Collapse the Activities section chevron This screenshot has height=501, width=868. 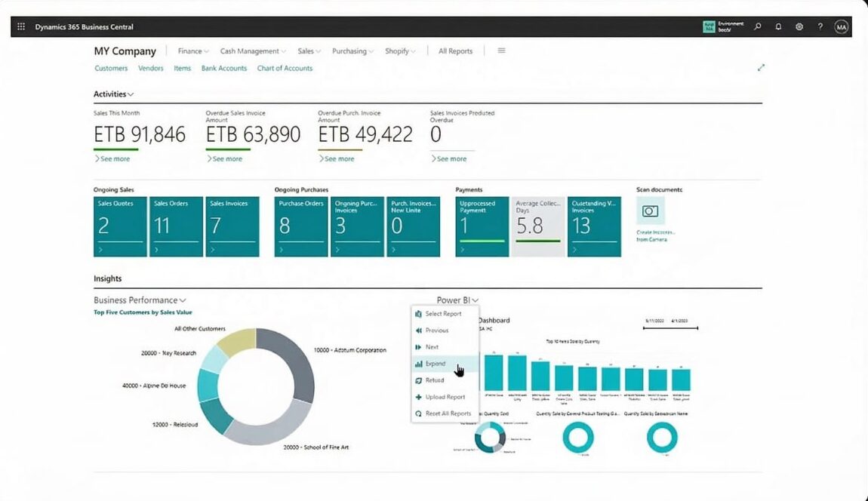131,94
